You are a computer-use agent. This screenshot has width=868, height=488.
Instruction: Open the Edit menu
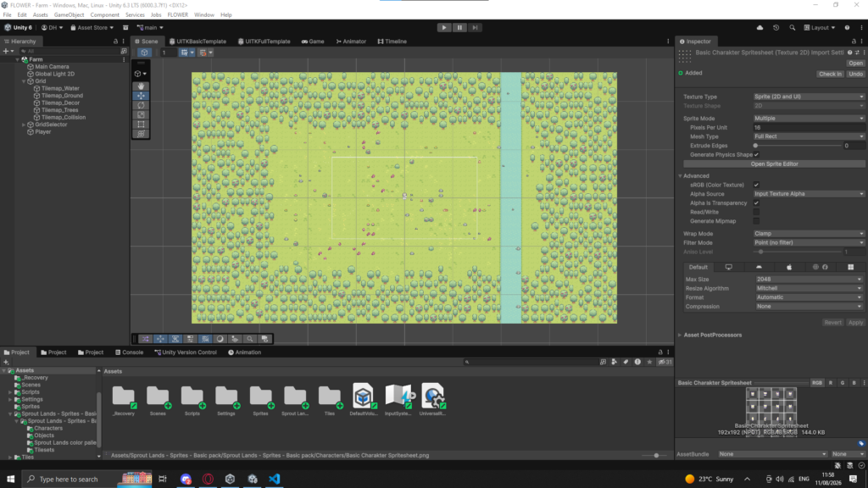(21, 15)
